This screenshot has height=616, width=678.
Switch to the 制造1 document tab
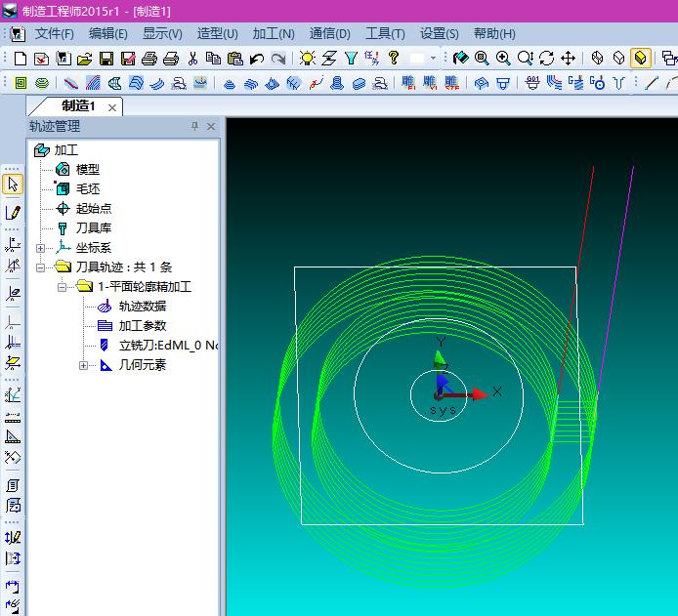coord(77,105)
